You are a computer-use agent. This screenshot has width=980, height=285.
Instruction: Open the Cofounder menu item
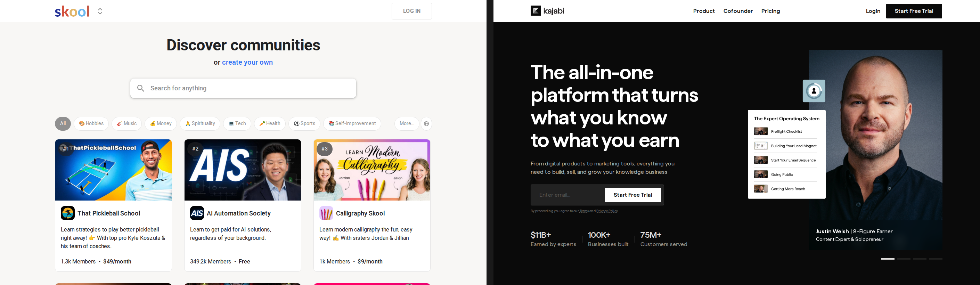[x=738, y=11]
